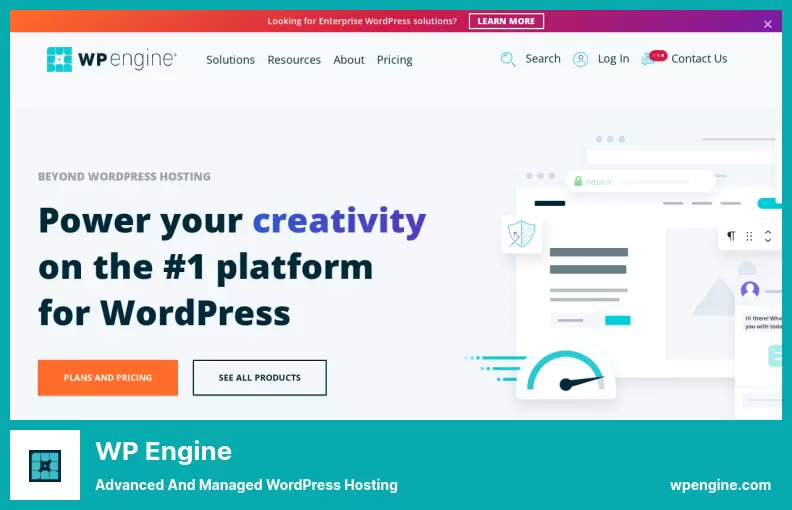Click the SEE ALL PRODUCTS button
This screenshot has width=792, height=510.
coord(260,378)
